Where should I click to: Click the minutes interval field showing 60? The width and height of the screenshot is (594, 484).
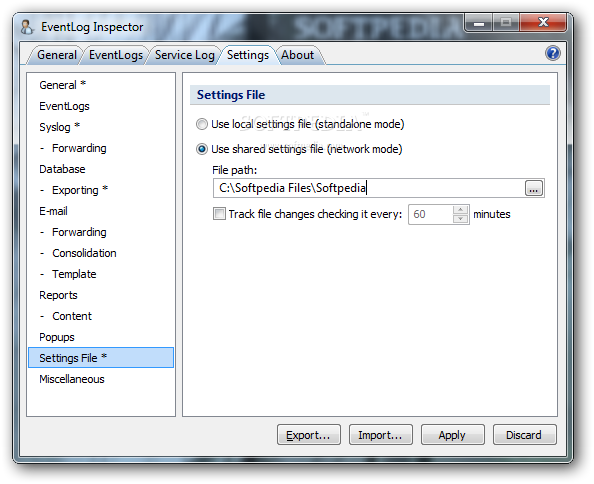(x=431, y=214)
